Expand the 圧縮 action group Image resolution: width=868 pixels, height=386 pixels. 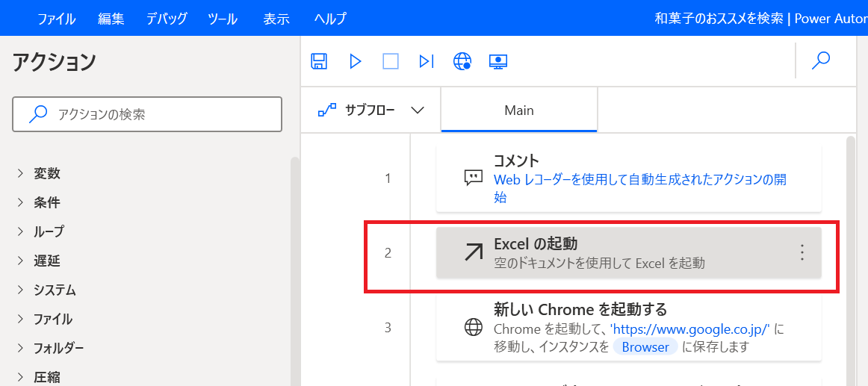point(20,377)
